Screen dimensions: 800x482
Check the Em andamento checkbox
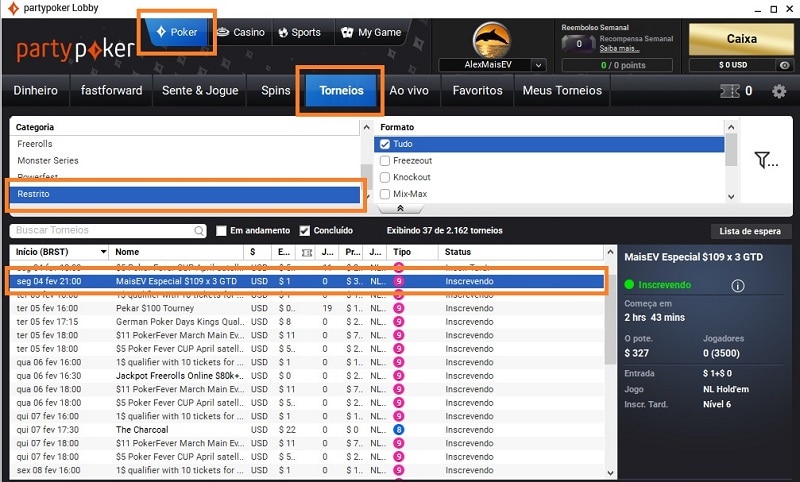(221, 231)
